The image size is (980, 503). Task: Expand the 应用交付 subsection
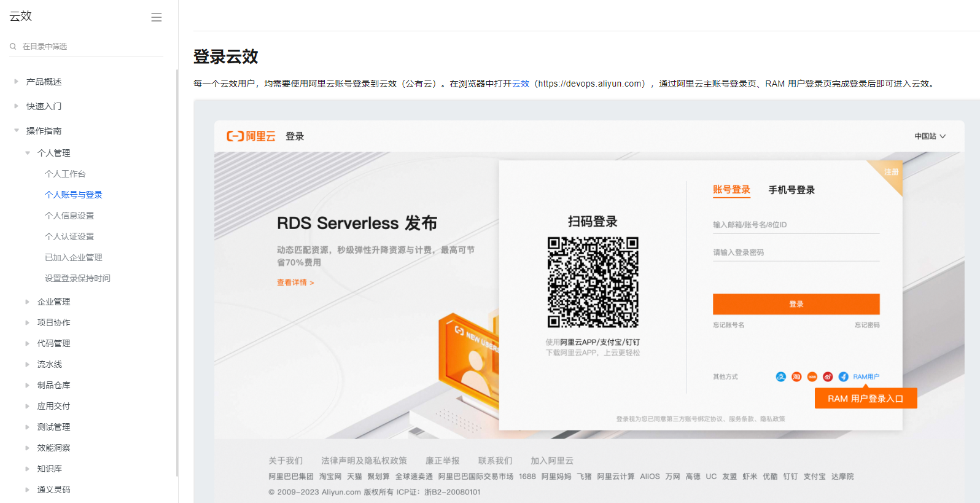coord(28,406)
